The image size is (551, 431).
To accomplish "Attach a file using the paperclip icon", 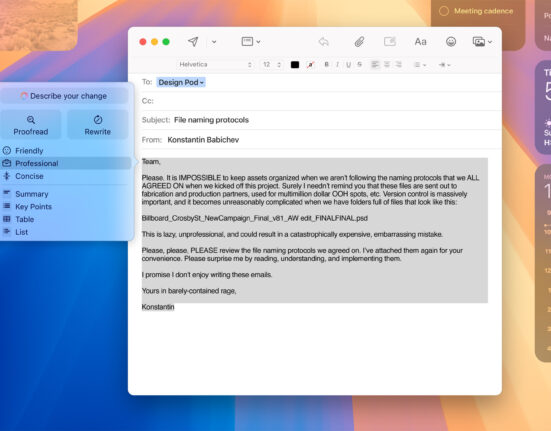I will coord(359,42).
